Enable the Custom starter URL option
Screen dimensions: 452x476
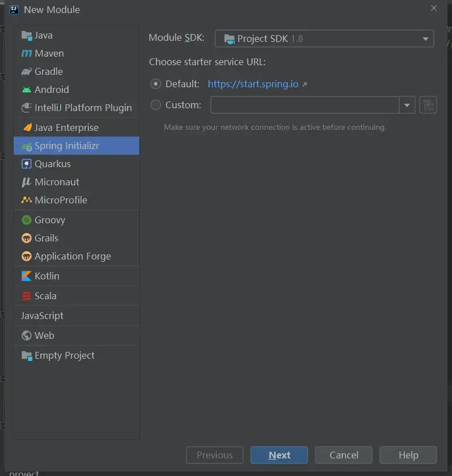tap(156, 105)
